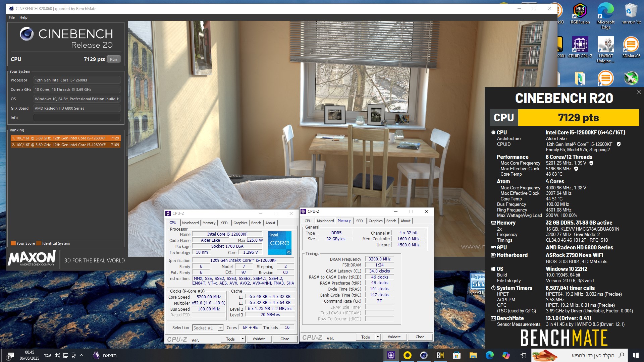Open the File menu in Cinebench

click(12, 17)
